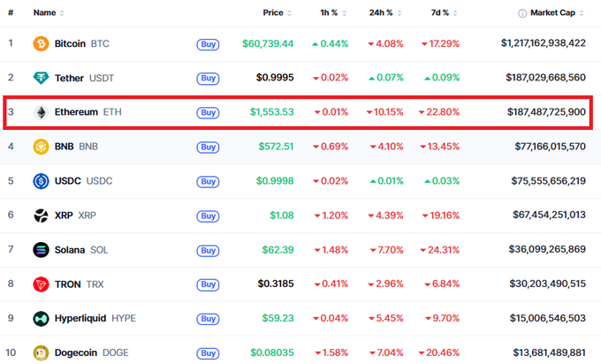This screenshot has height=364, width=601.
Task: Click Dogecoin price $0.08035
Action: point(272,353)
